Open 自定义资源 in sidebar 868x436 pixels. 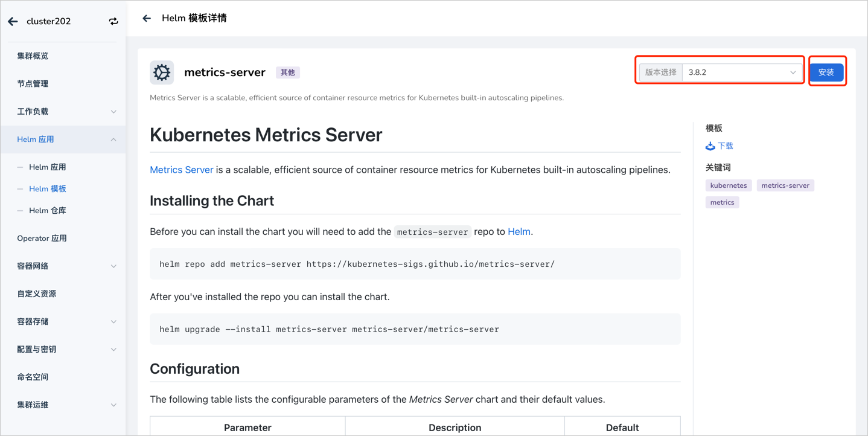(x=37, y=294)
